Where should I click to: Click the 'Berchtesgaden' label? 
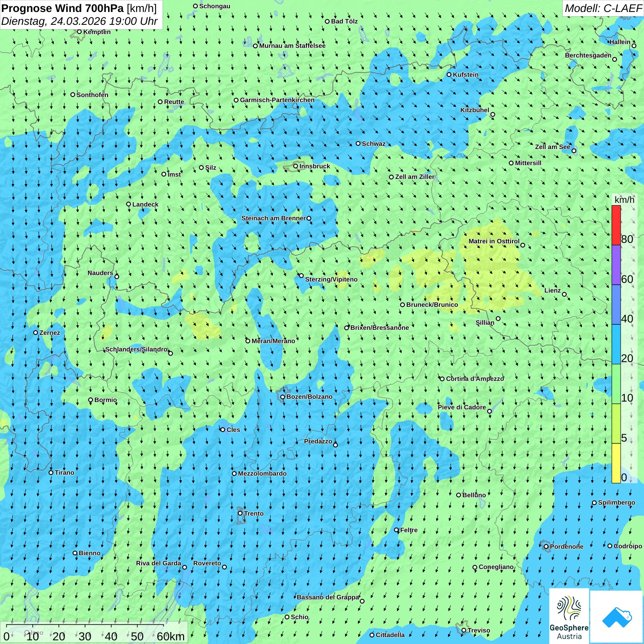click(x=588, y=55)
